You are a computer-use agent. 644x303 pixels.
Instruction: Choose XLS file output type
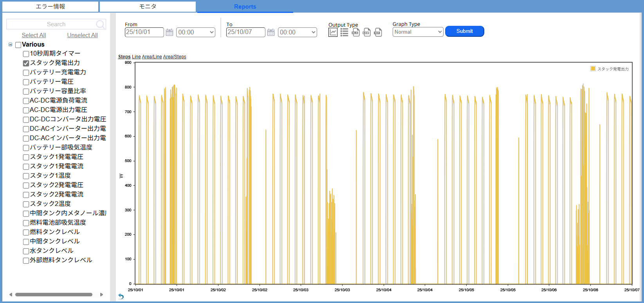click(355, 32)
